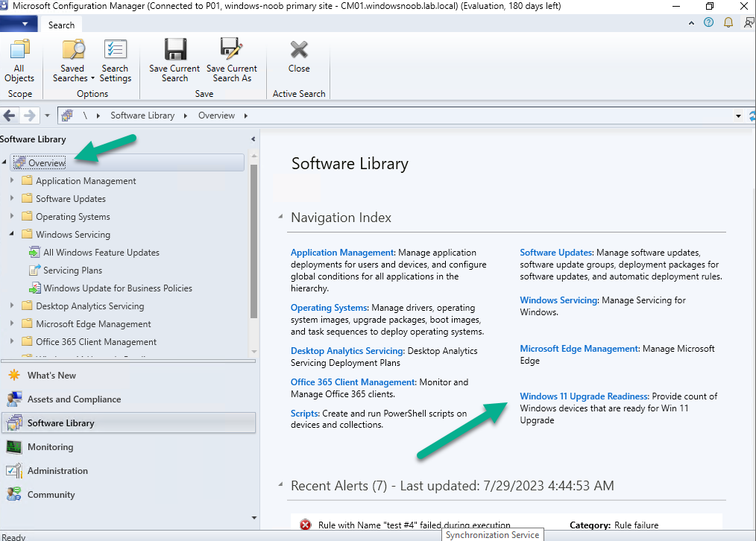This screenshot has height=541, width=756.
Task: Collapse the Navigation Index section
Action: pyautogui.click(x=280, y=218)
